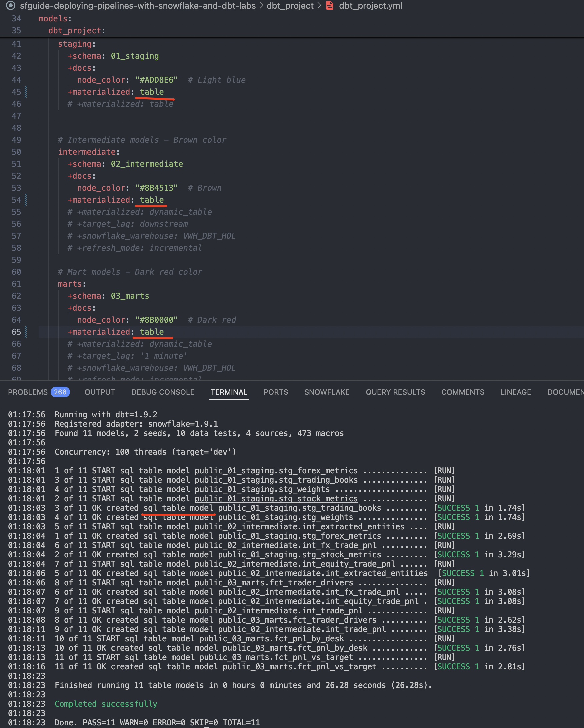Click the blue change marker on line 54
Image resolution: width=584 pixels, height=728 pixels.
coord(26,200)
